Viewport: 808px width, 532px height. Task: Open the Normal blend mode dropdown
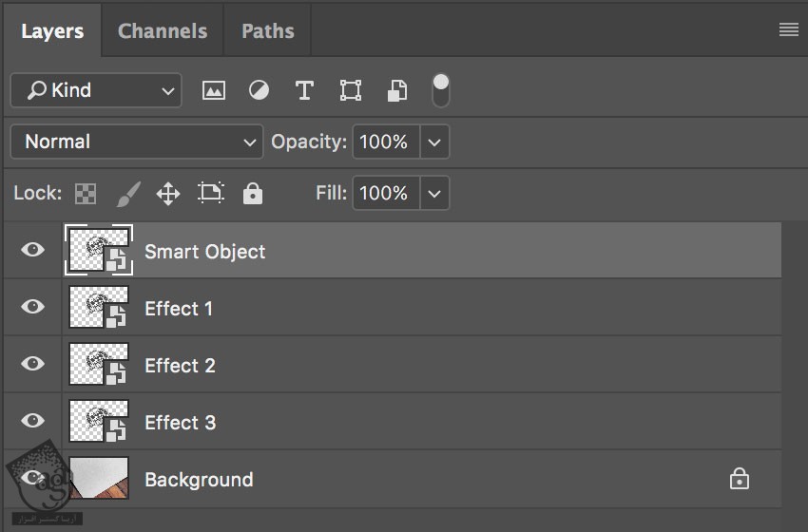coord(137,142)
